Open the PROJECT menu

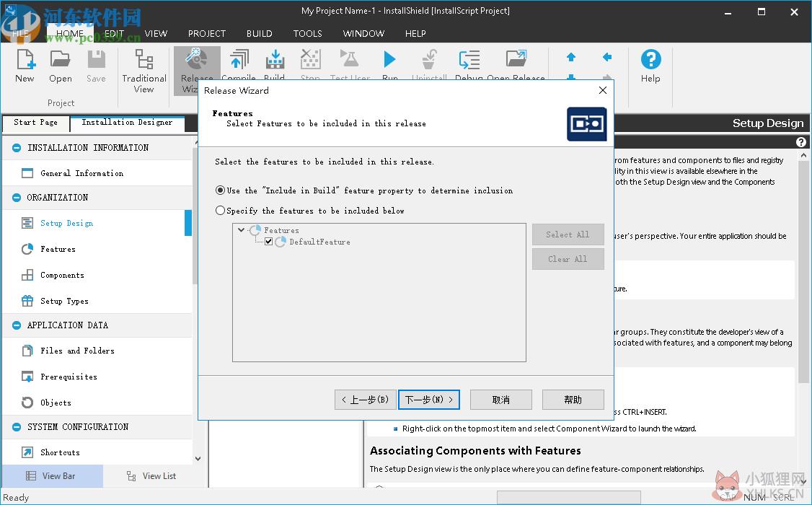[207, 34]
